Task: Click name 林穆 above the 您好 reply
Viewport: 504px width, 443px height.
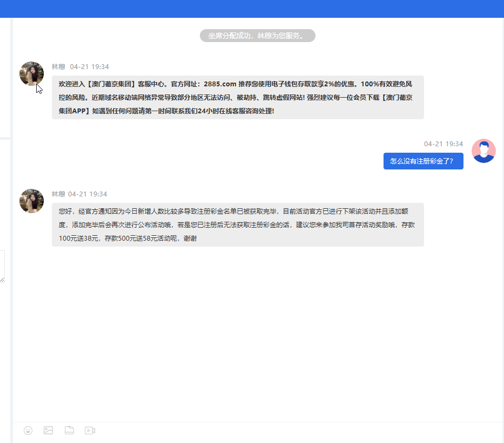Action: [x=58, y=194]
